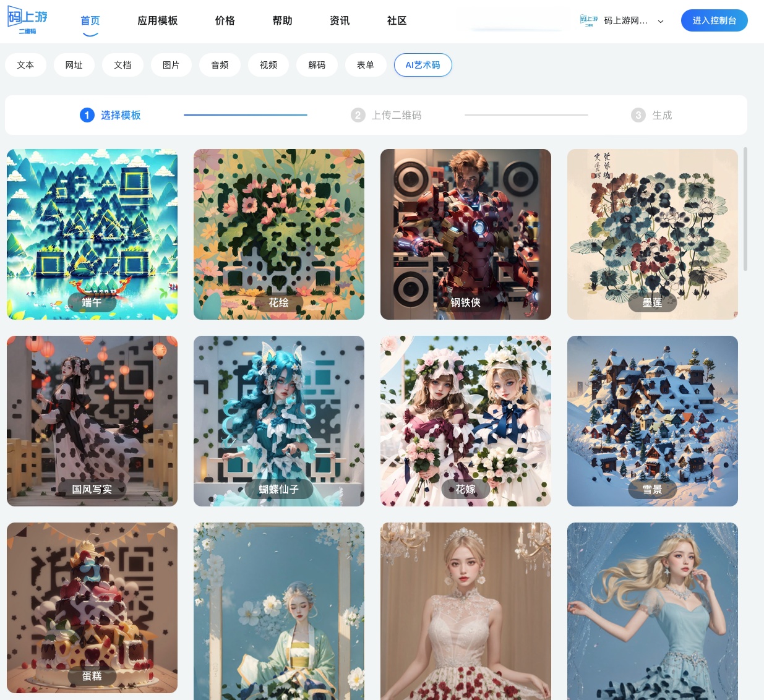Expand the account dropdown arrow
This screenshot has width=764, height=700.
click(661, 21)
